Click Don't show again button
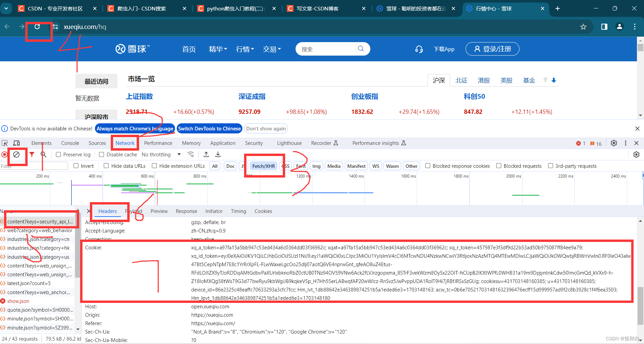This screenshot has height=344, width=644. [x=266, y=128]
